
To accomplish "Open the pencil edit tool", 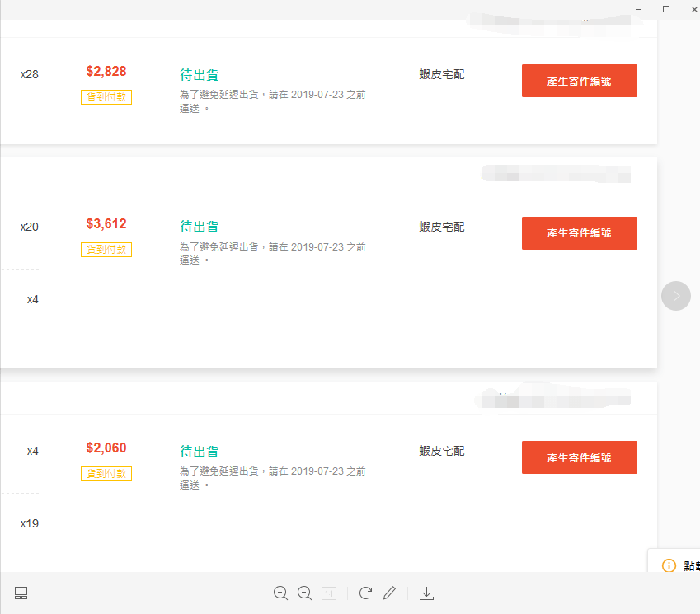I will click(x=390, y=593).
